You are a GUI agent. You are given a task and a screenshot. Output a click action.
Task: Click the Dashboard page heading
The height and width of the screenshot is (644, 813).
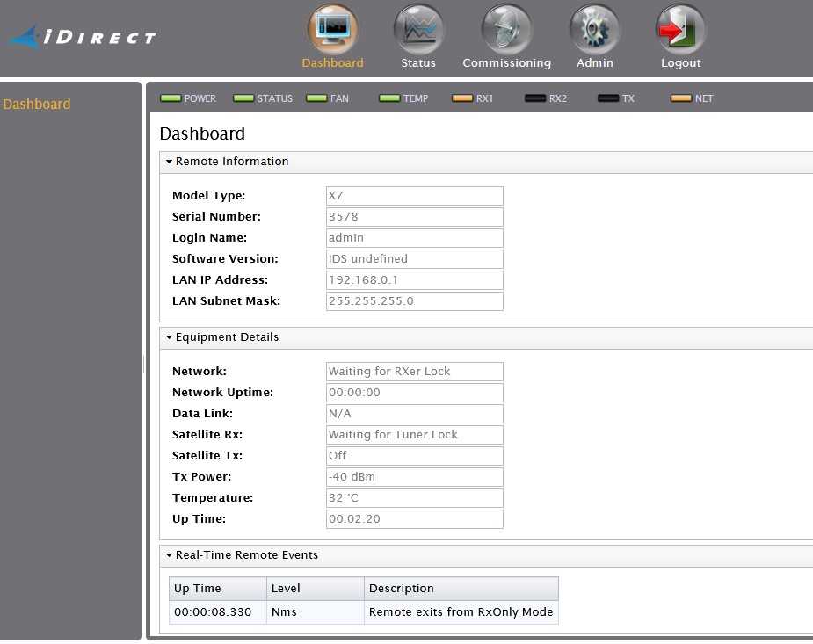coord(202,134)
